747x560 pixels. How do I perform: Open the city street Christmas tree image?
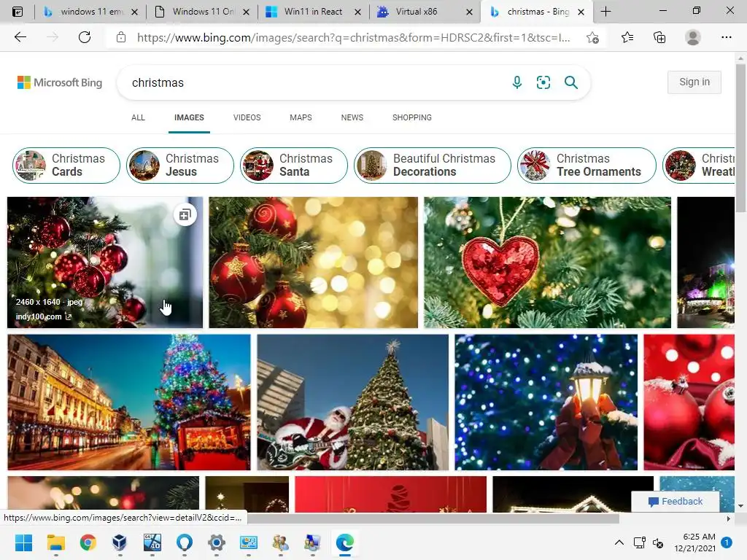(x=129, y=402)
